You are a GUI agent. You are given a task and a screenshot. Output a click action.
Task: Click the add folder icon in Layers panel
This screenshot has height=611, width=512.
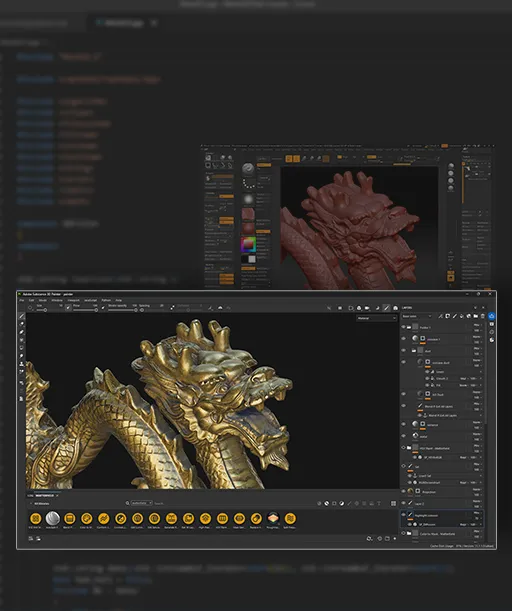tap(476, 316)
